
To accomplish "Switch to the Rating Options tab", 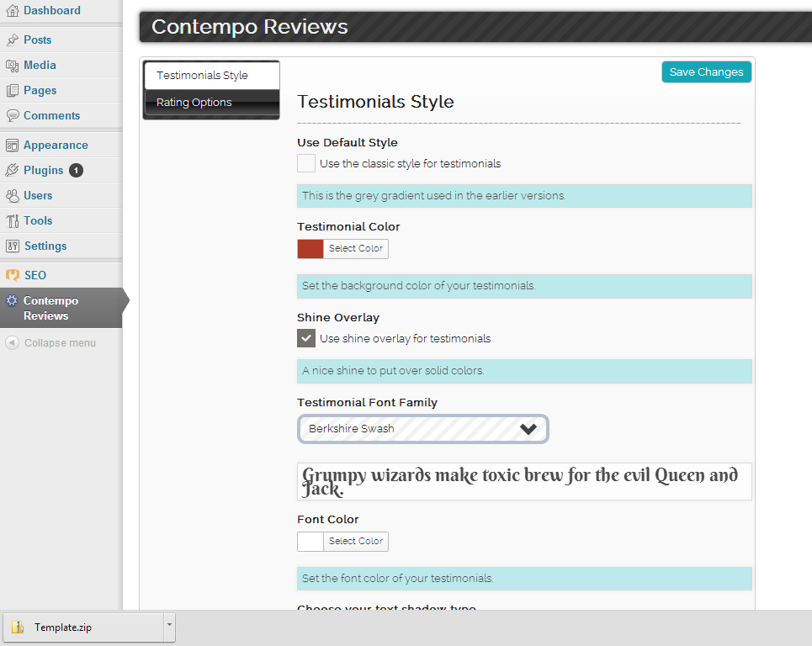I will click(212, 103).
